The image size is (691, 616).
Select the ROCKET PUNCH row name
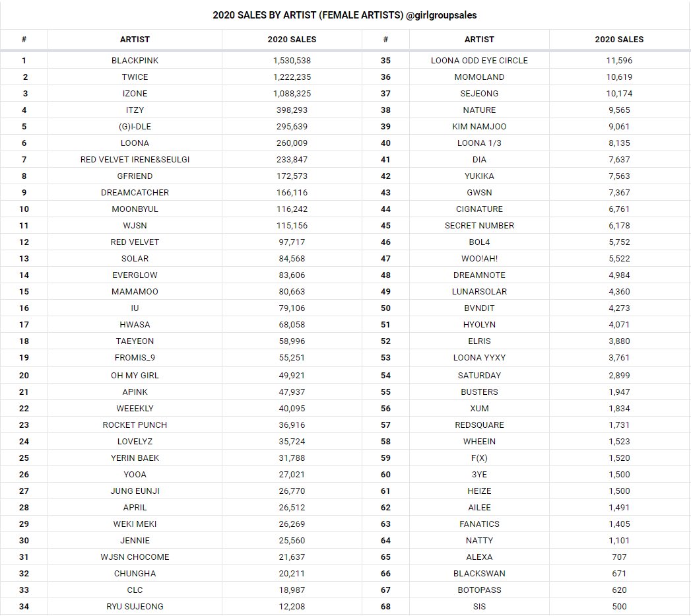pyautogui.click(x=135, y=425)
